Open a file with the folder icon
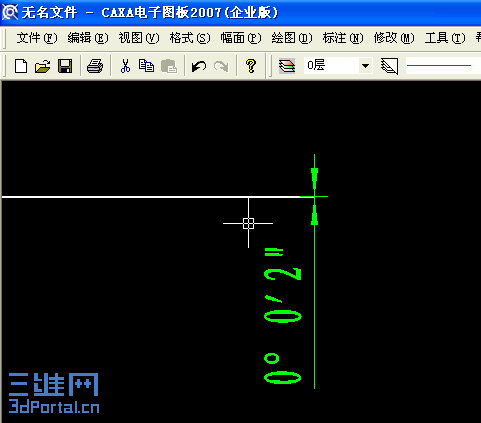481x423 pixels. click(43, 66)
